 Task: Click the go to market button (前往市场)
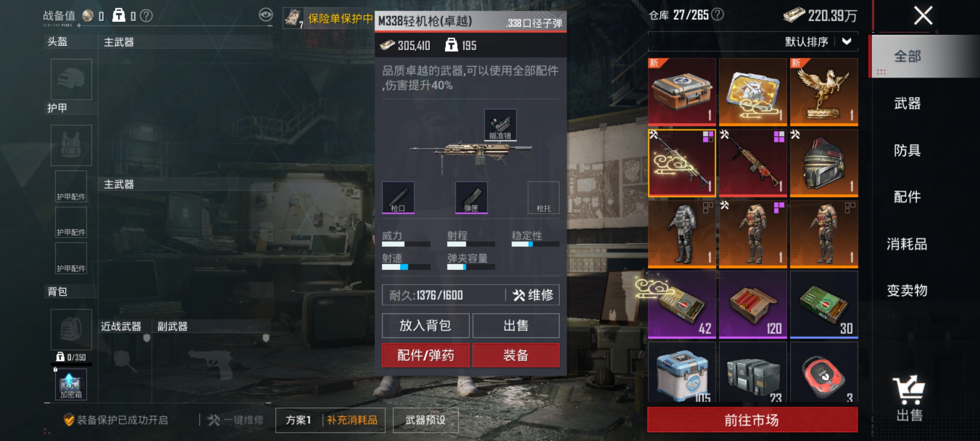coord(752,420)
